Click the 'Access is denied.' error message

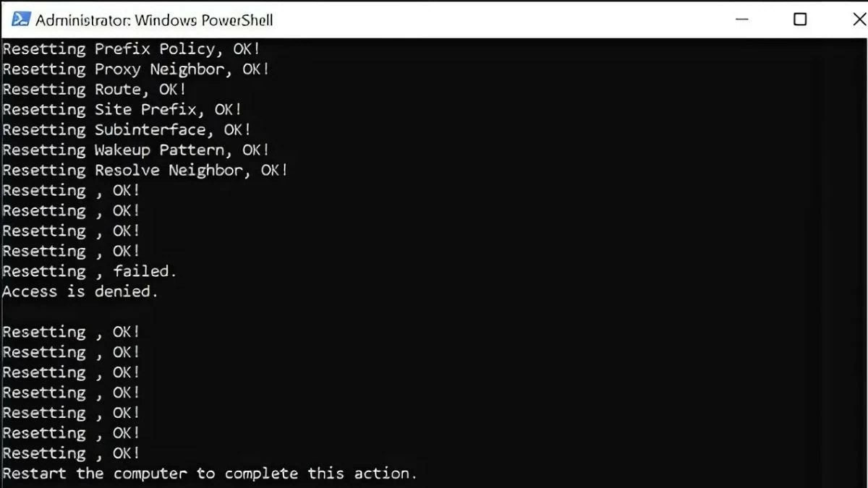(80, 292)
